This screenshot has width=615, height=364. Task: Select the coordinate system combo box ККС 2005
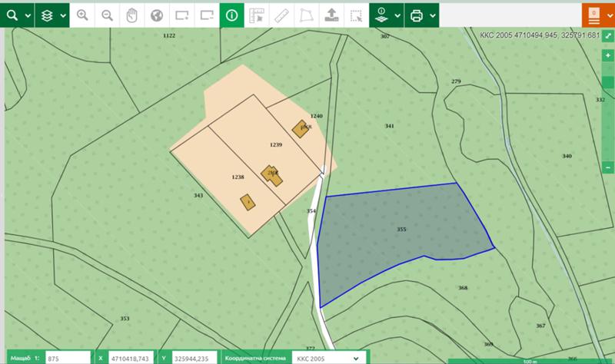(x=327, y=358)
